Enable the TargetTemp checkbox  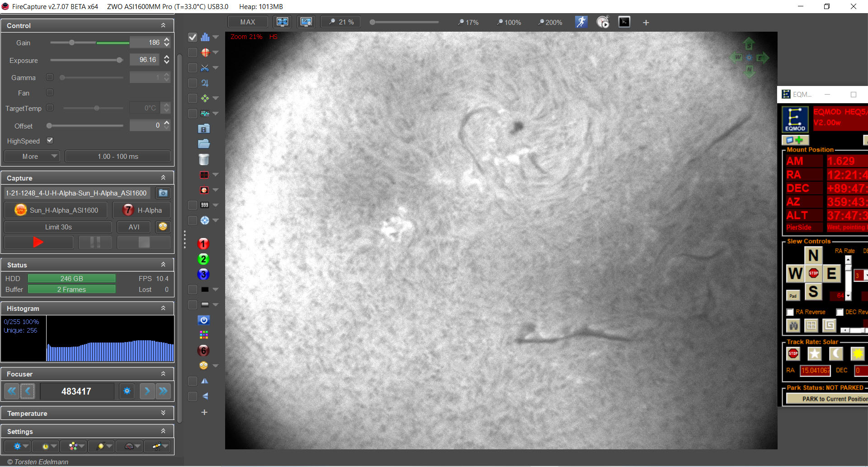tap(50, 108)
